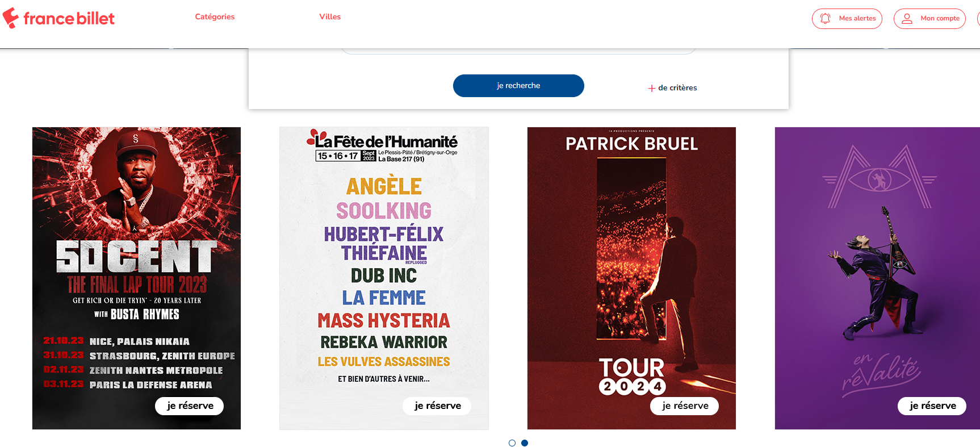Reserve tickets for the purple En réalité show
This screenshot has width=980, height=447.
tap(932, 406)
